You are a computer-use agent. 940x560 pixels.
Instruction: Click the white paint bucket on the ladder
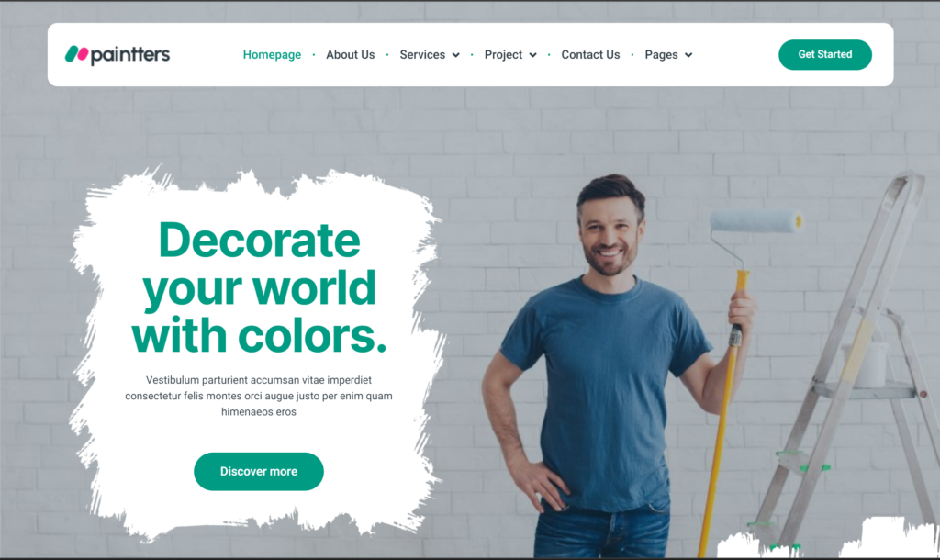pyautogui.click(x=865, y=364)
